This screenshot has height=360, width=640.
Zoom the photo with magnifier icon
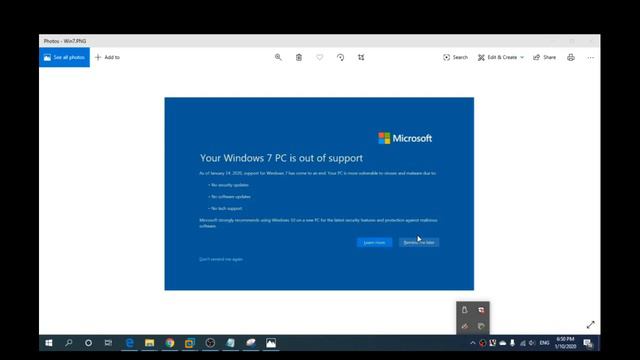[x=278, y=58]
